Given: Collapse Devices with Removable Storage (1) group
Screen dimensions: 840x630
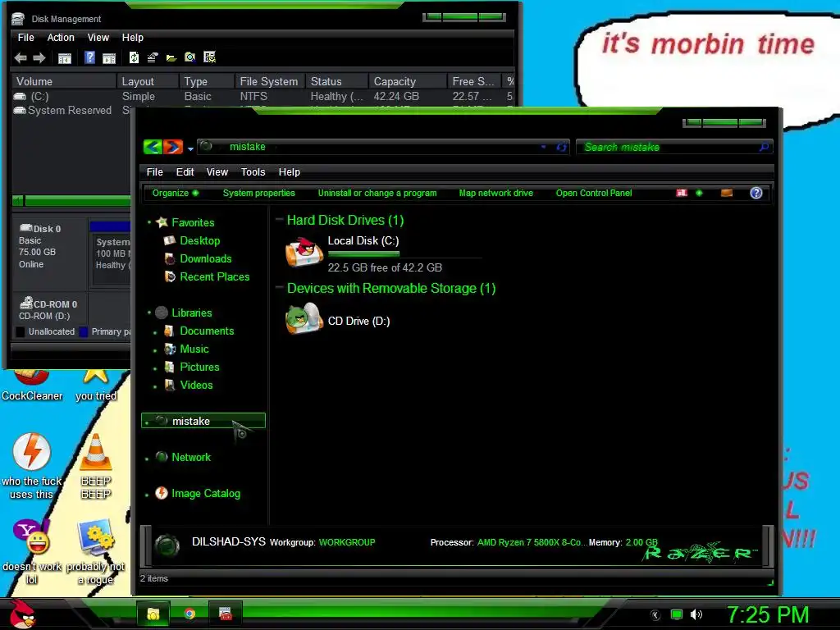Looking at the screenshot, I should (279, 288).
